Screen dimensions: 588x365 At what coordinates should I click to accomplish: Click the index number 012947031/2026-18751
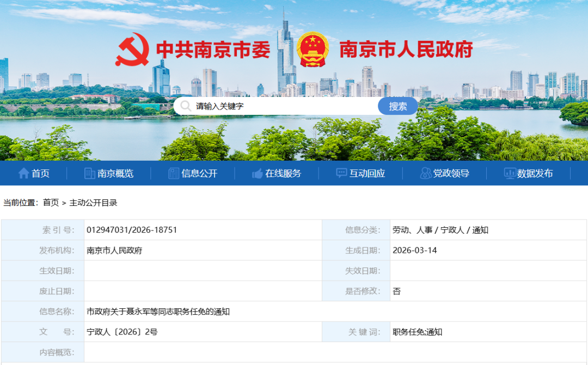pyautogui.click(x=132, y=230)
